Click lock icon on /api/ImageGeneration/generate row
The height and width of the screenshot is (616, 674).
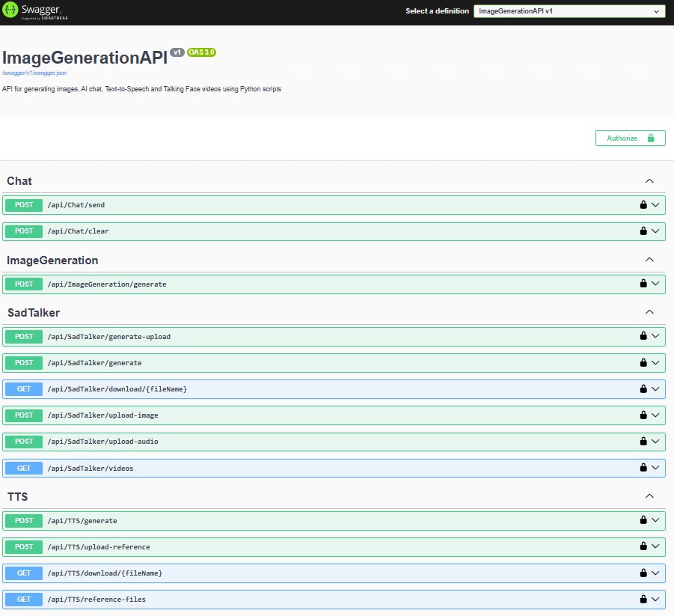click(643, 284)
